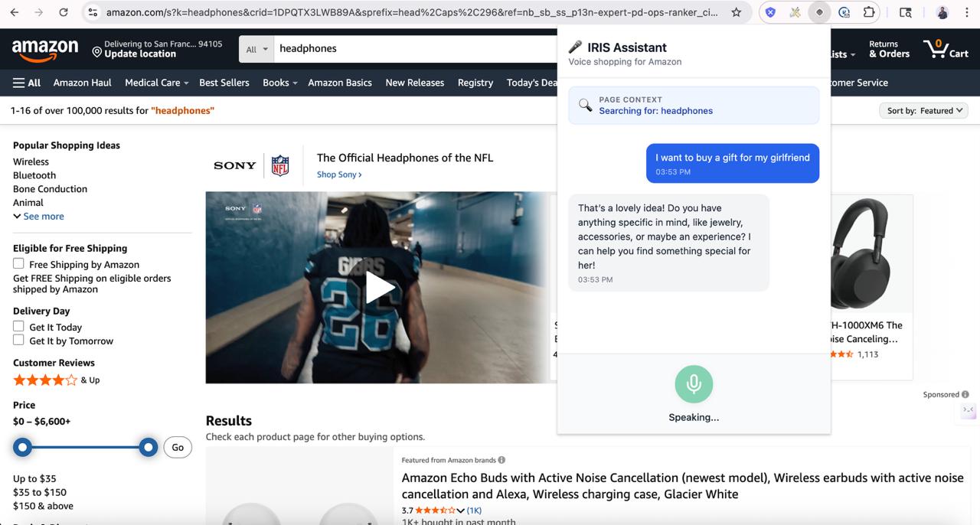The height and width of the screenshot is (525, 980).
Task: Select Bluetooth shopping idea
Action: point(34,175)
